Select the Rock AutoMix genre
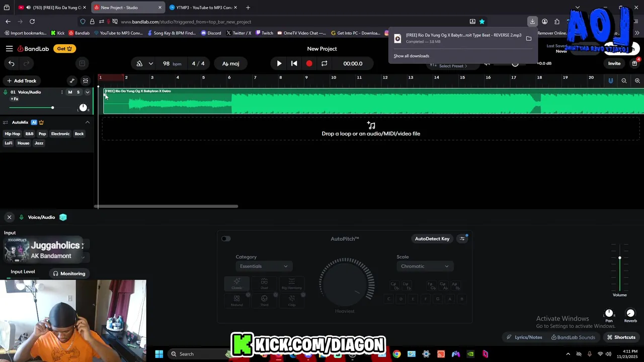 click(x=79, y=134)
